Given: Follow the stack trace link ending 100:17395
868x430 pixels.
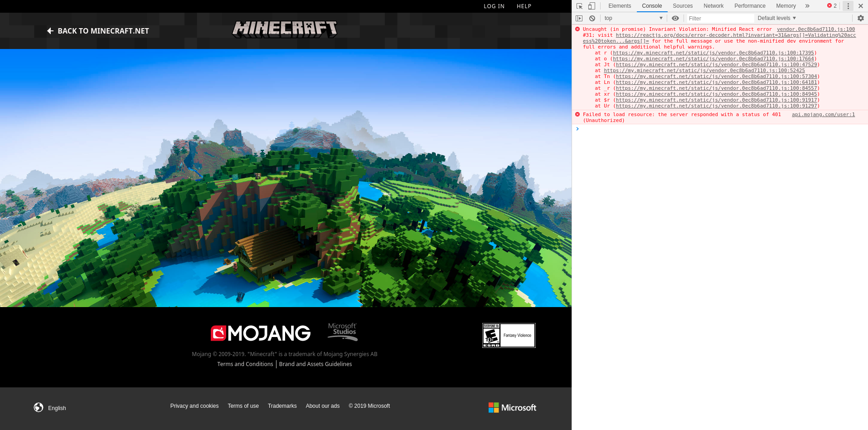Looking at the screenshot, I should coord(713,53).
